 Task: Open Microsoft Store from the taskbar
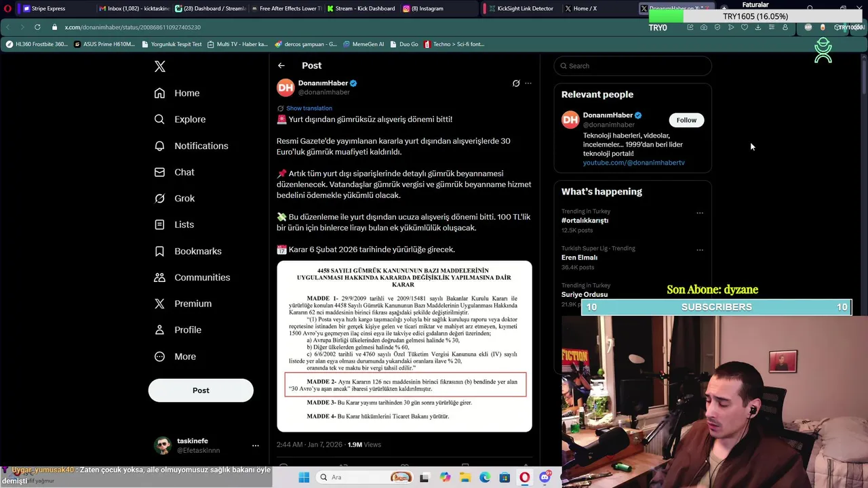[505, 477]
